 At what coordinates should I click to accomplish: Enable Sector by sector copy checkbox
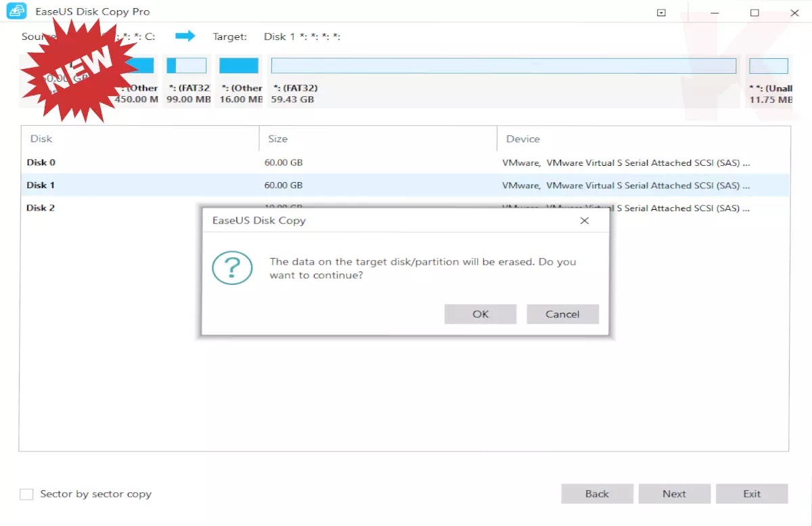pyautogui.click(x=26, y=494)
